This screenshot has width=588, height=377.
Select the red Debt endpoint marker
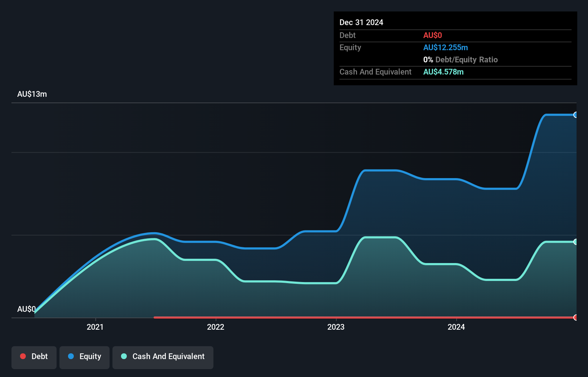(x=575, y=318)
